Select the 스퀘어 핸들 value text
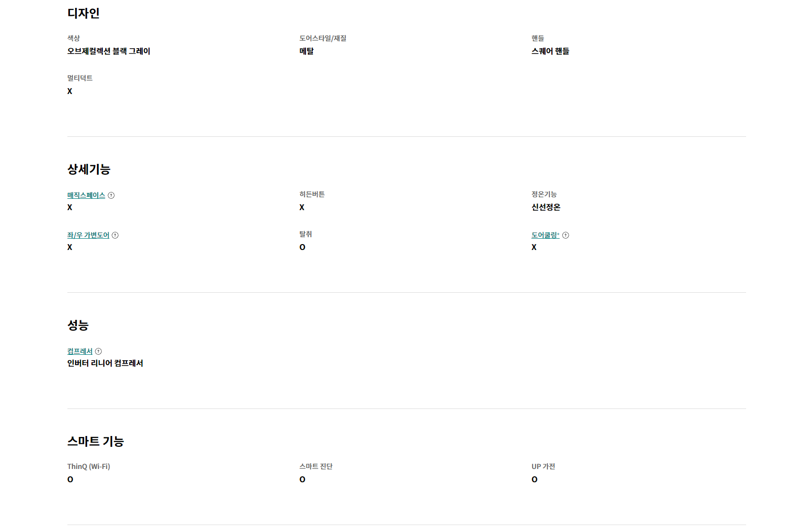The width and height of the screenshot is (812, 529). tap(550, 51)
